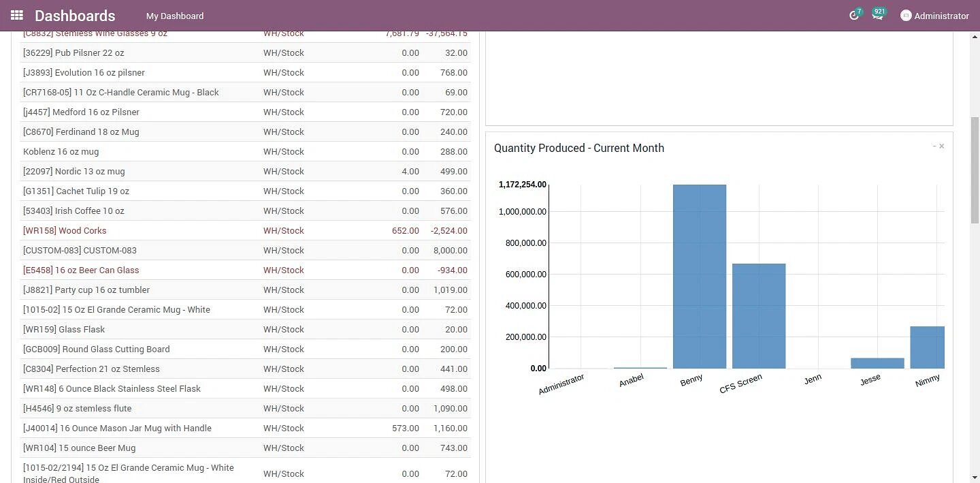Close the Quantity Produced chart panel
The image size is (980, 483).
942,146
